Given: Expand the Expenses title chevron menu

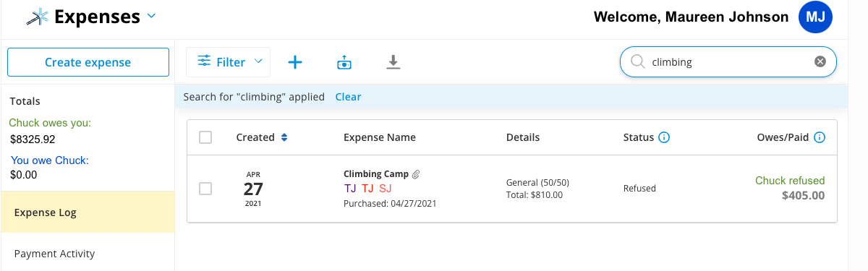Looking at the screenshot, I should (151, 16).
